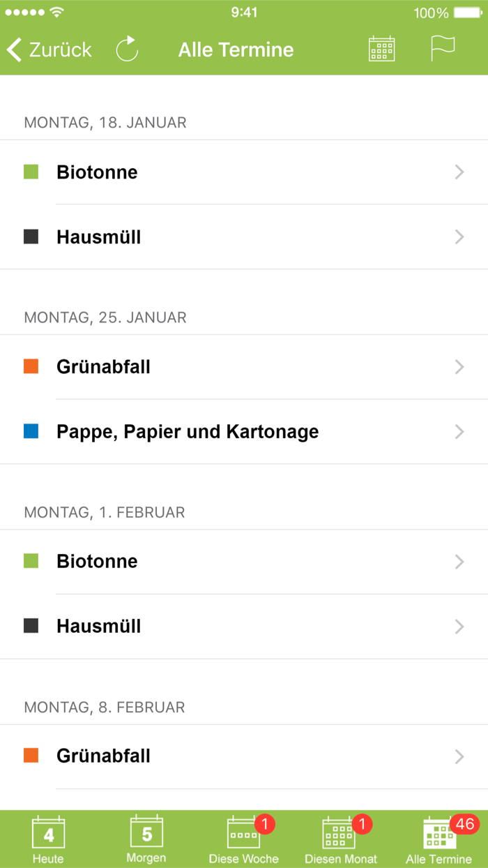Open the calendar icon in the top bar
This screenshot has width=488, height=868.
(x=381, y=49)
